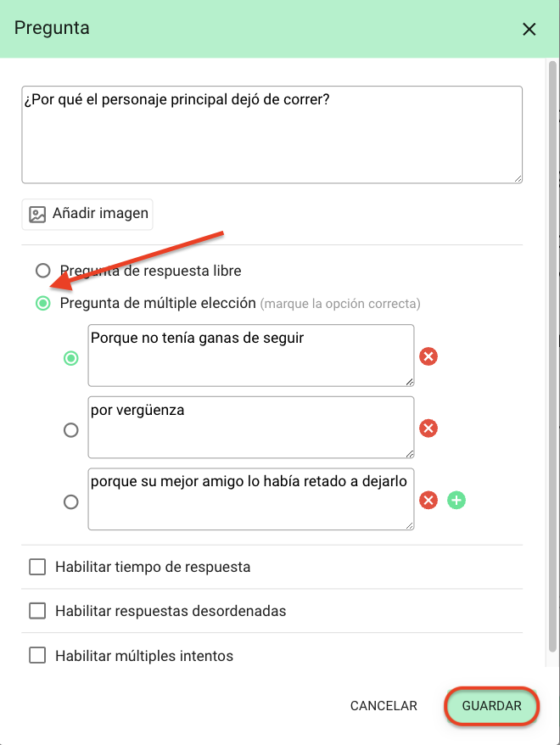560x745 pixels.
Task: Select 'Pregunta de respuesta libre' radio button
Action: (x=42, y=271)
